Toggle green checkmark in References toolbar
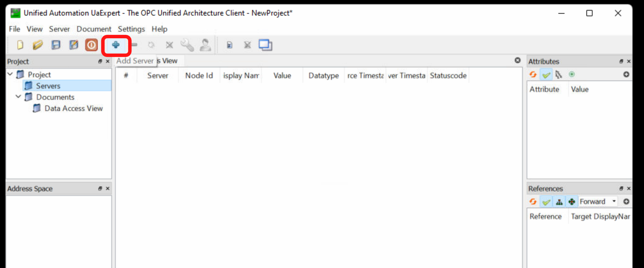Screen dimensions: 644x268 (x=546, y=202)
